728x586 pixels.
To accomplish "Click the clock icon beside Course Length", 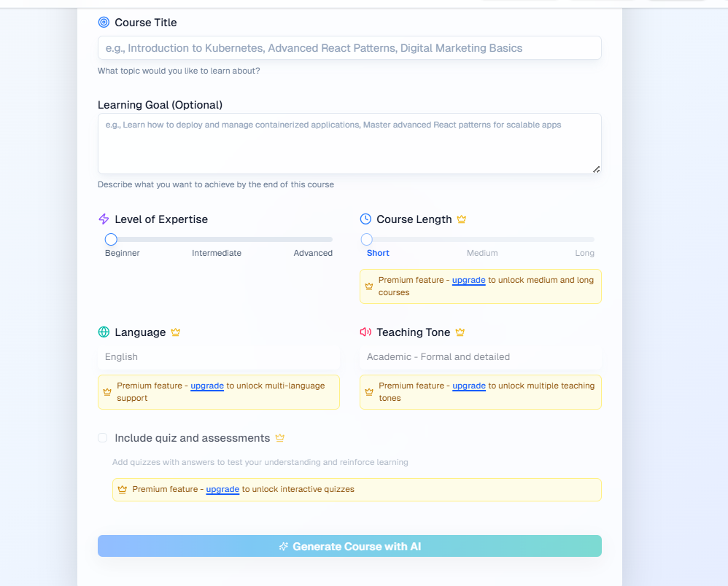I will [365, 219].
